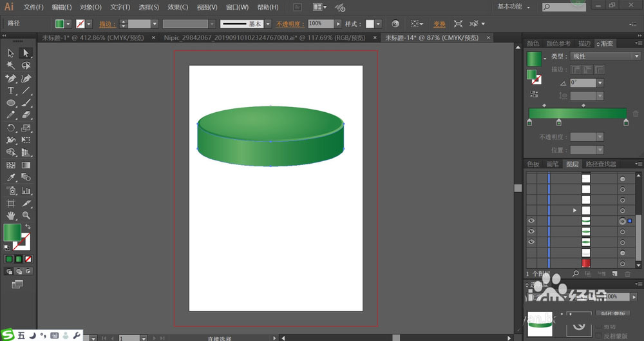This screenshot has width=644, height=341.
Task: Open the fill color dropdown in control bar
Action: [x=68, y=24]
